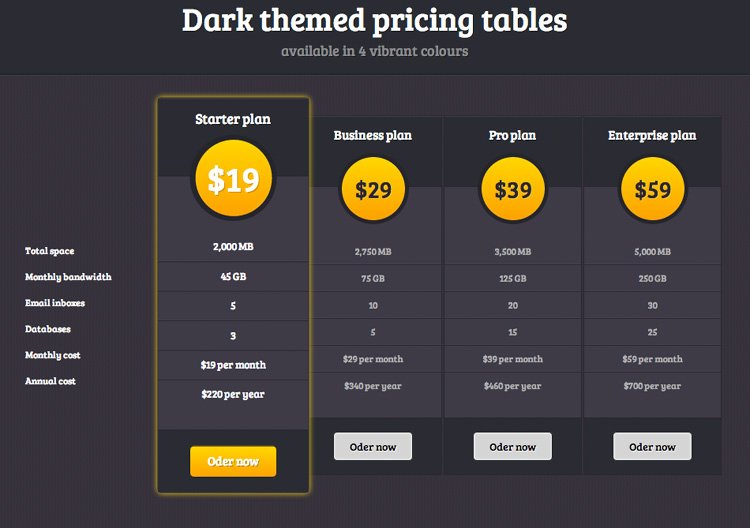Select the Pro plan heading
Viewport: 750px width, 528px height.
pyautogui.click(x=512, y=135)
